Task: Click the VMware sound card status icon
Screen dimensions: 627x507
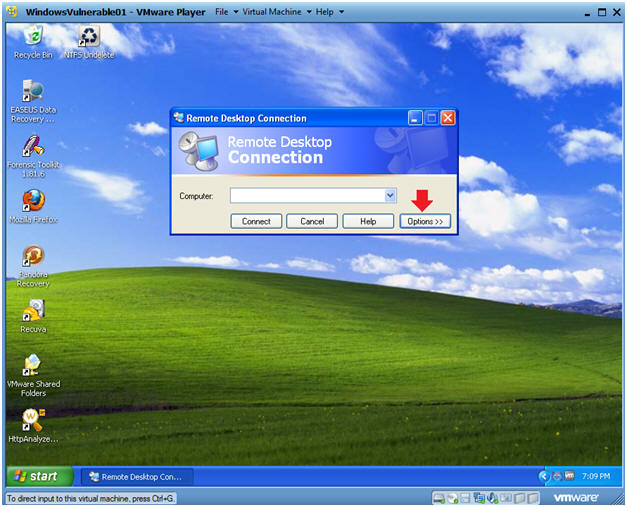Action: [493, 498]
